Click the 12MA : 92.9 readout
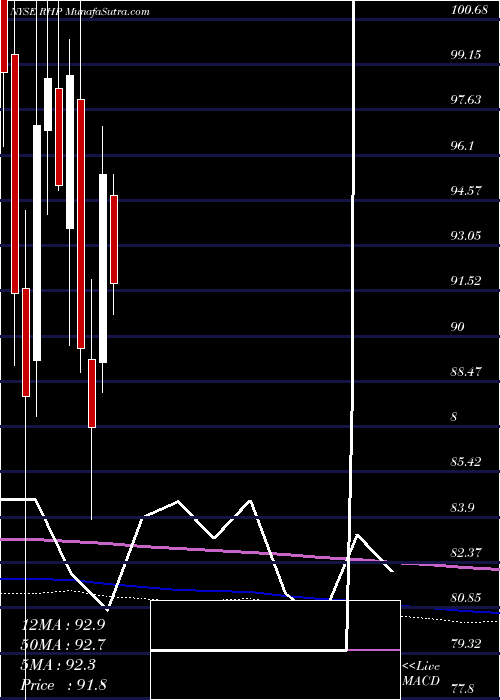Image resolution: width=500 pixels, height=700 pixels. [x=63, y=625]
